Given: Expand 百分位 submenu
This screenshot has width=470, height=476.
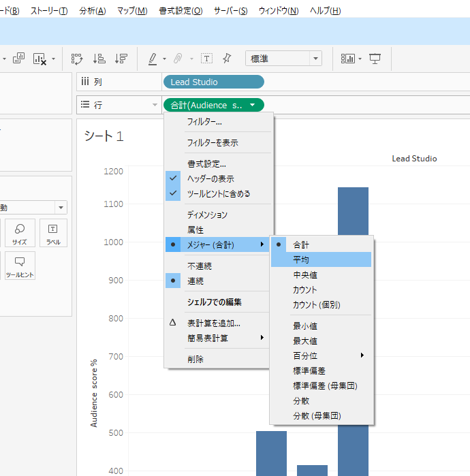Looking at the screenshot, I should point(322,355).
